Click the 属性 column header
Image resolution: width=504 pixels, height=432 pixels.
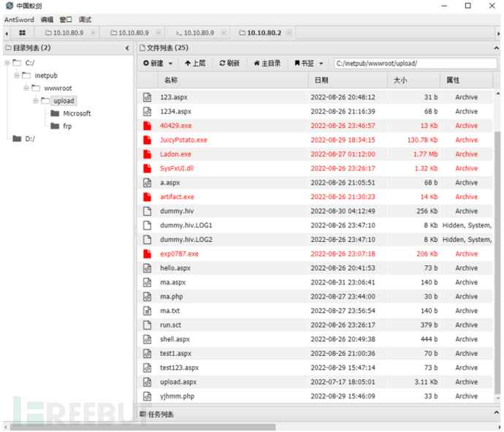(466, 80)
